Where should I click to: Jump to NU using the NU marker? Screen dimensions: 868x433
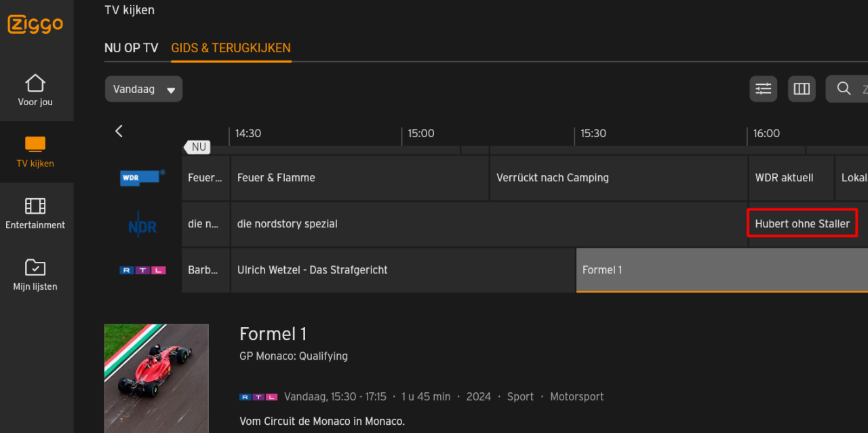tap(197, 147)
